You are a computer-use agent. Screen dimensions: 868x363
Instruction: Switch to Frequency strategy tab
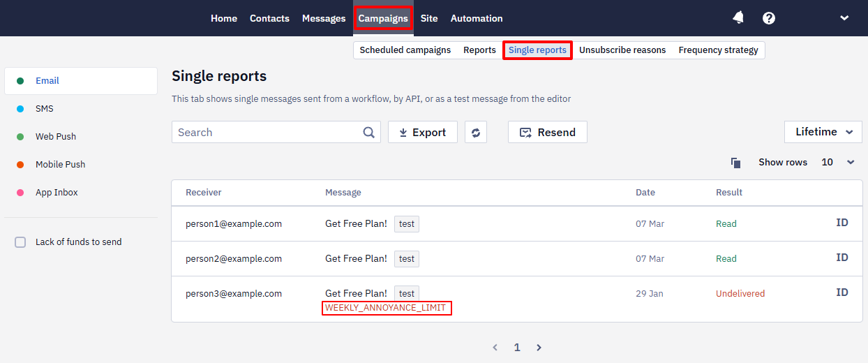click(718, 50)
